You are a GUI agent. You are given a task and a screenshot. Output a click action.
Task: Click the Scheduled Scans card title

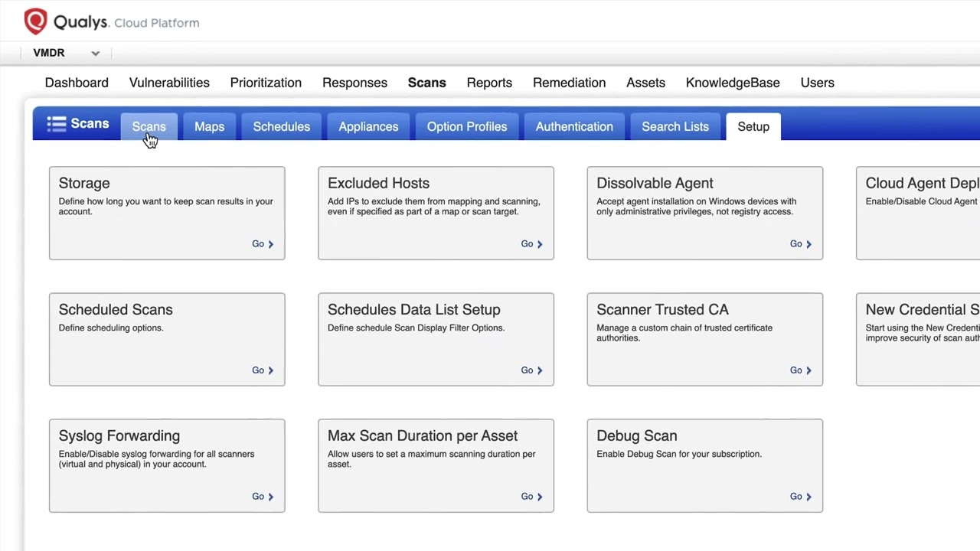pyautogui.click(x=116, y=309)
